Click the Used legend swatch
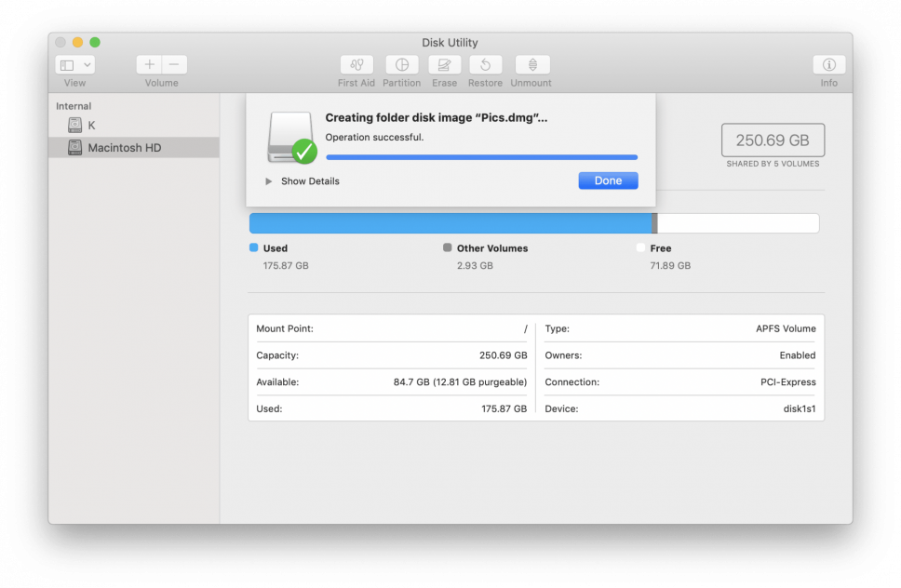The height and width of the screenshot is (588, 901). 252,247
